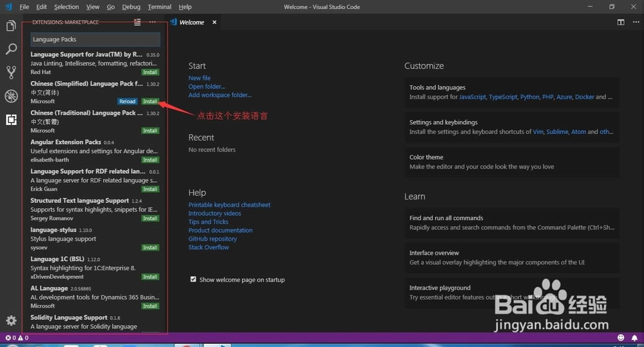The width and height of the screenshot is (644, 347).
Task: Click the Language Packs search field
Action: click(95, 39)
